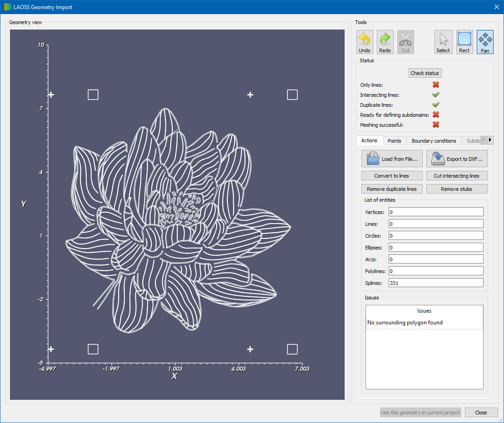Select the Actions tab
Viewport: 504px width, 423px height.
click(x=369, y=140)
